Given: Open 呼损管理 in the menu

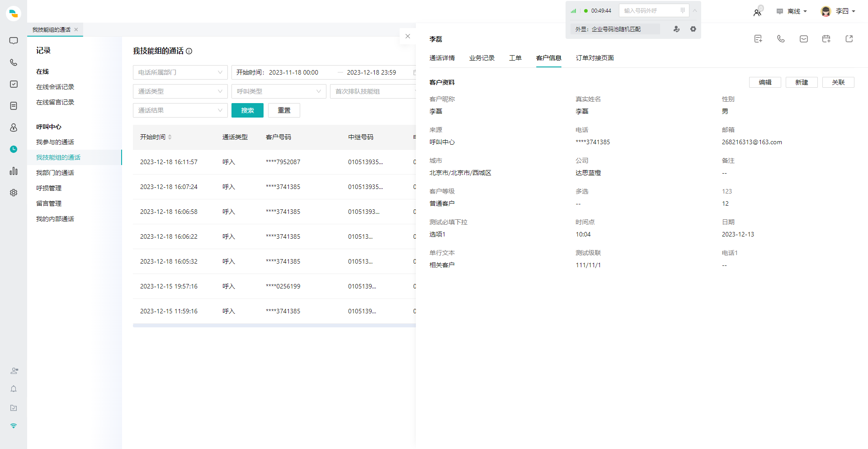Looking at the screenshot, I should pyautogui.click(x=49, y=188).
